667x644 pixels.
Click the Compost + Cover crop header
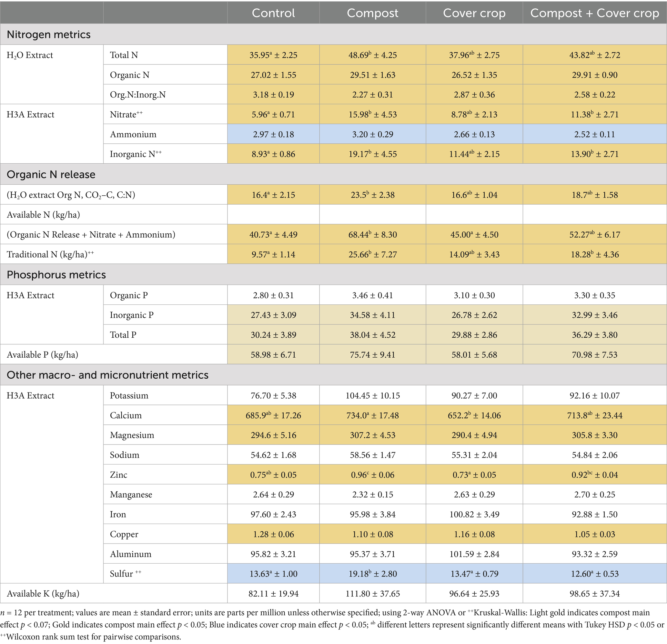(594, 13)
